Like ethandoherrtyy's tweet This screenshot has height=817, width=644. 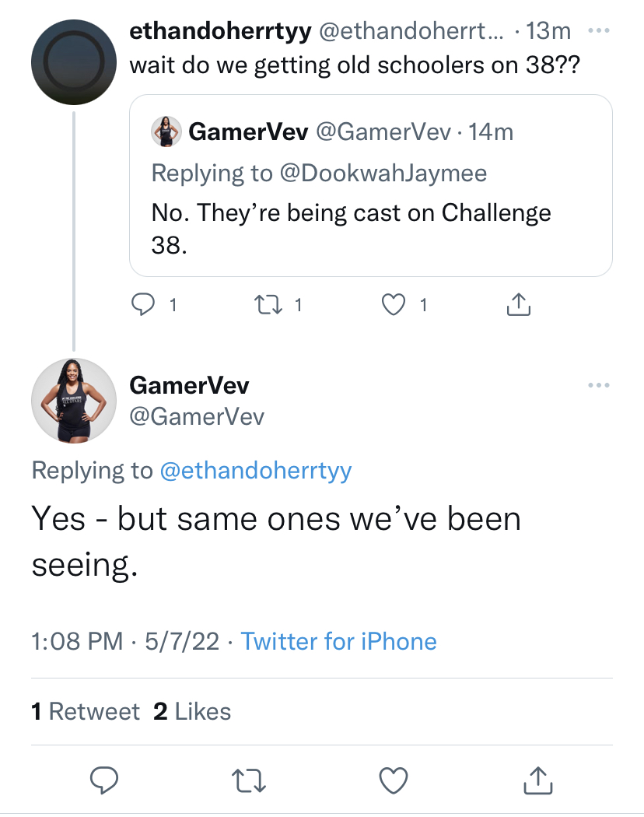pos(394,305)
